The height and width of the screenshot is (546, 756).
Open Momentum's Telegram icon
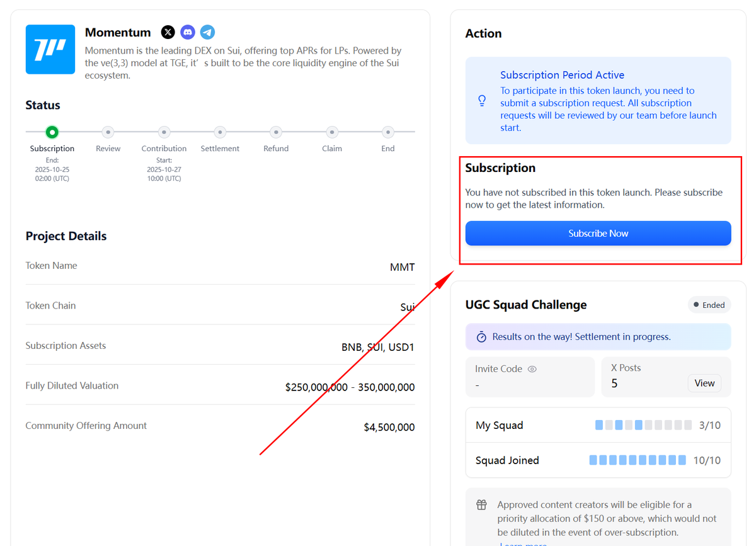(207, 32)
